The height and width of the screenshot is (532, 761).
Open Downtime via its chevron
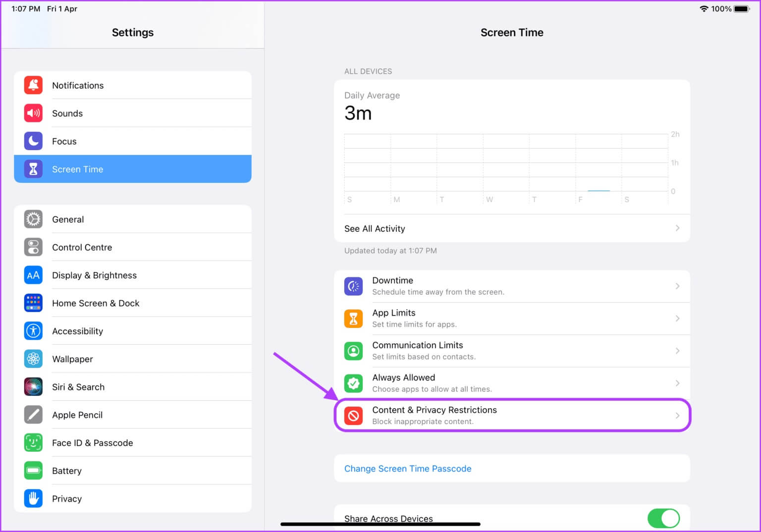[677, 286]
